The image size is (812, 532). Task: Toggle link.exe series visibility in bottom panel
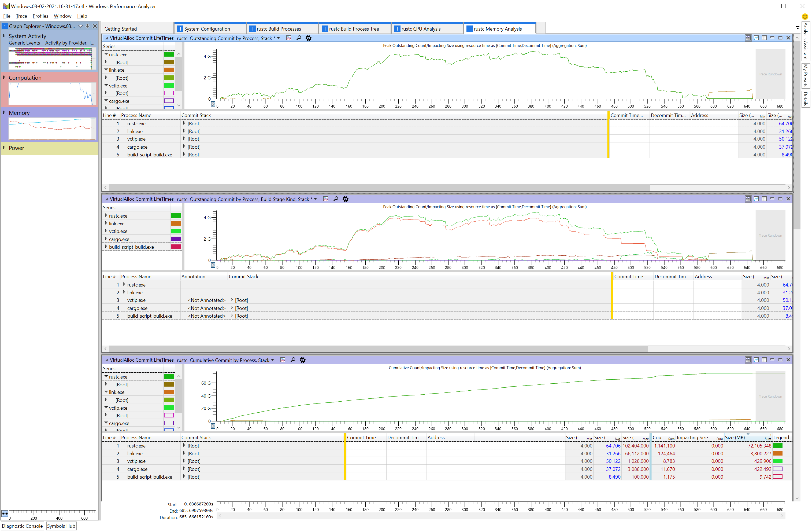point(169,392)
